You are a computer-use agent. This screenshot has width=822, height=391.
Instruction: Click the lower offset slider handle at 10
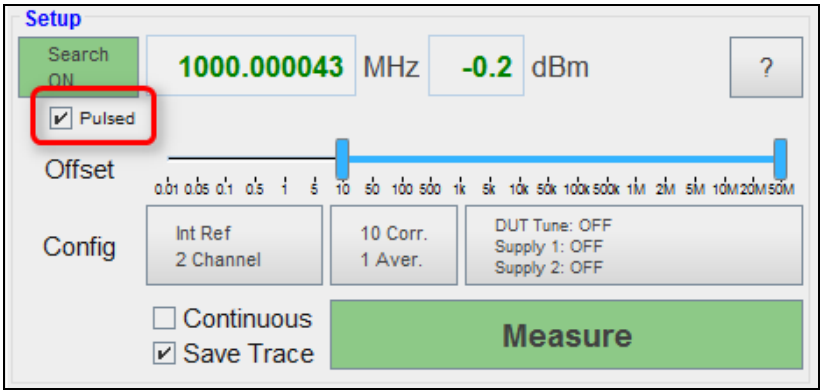(342, 159)
